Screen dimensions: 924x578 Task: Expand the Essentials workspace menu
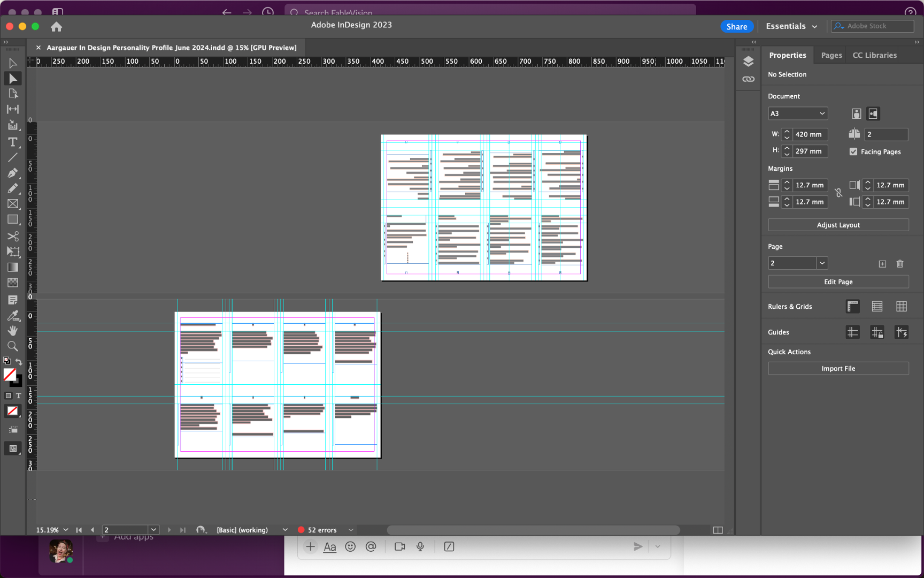pyautogui.click(x=791, y=26)
